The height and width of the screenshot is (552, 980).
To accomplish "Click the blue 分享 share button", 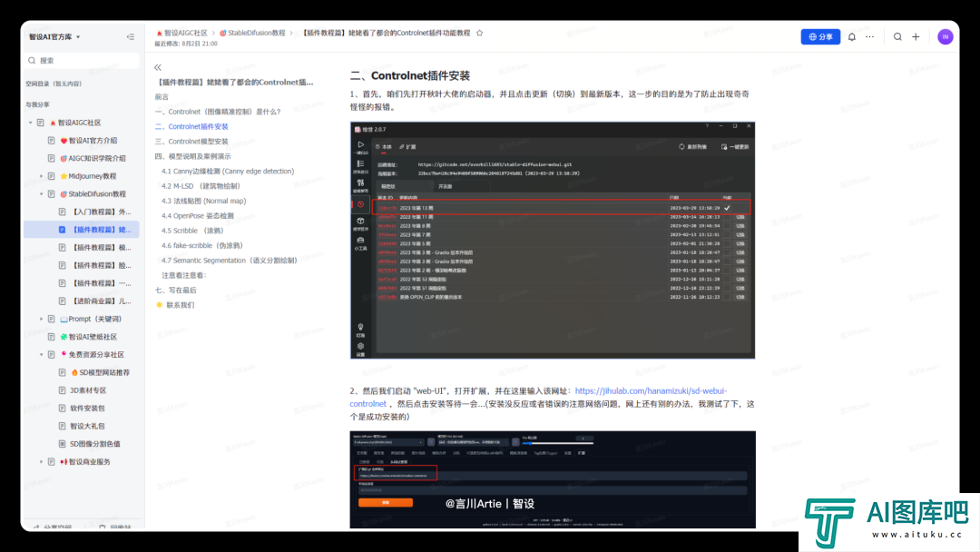I will [820, 37].
